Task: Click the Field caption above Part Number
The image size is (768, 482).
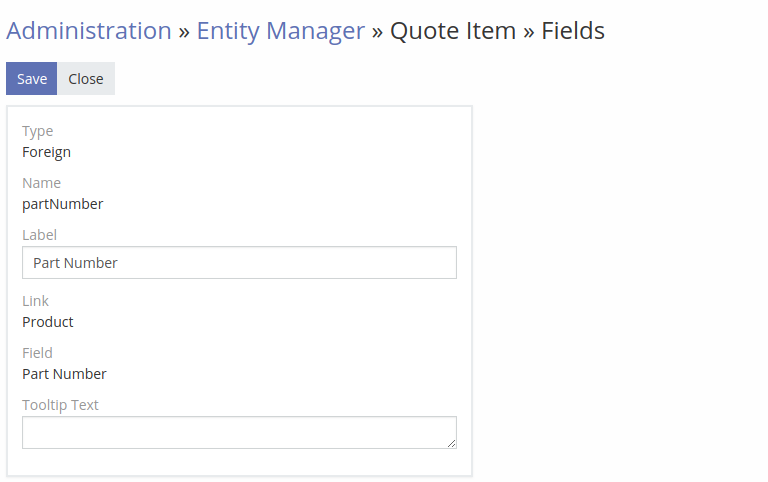Action: click(38, 353)
